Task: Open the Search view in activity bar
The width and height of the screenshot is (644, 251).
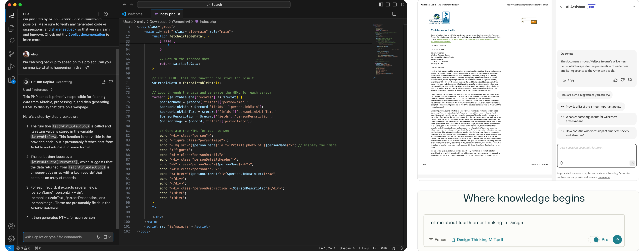Action: 11,41
